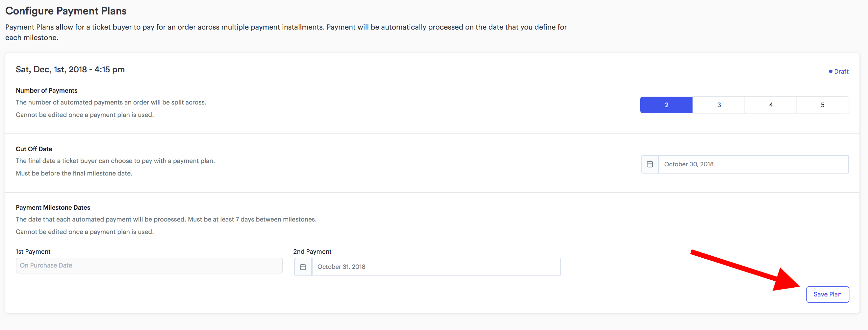The height and width of the screenshot is (330, 868).
Task: Click the Cut Off Date section label
Action: [x=34, y=149]
